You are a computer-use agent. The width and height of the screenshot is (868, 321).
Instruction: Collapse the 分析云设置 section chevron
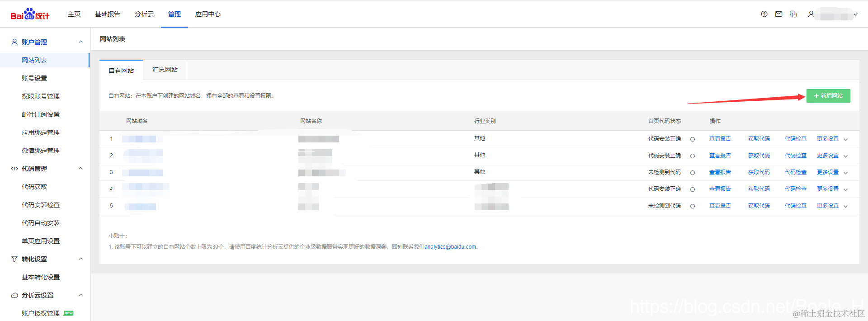(81, 295)
